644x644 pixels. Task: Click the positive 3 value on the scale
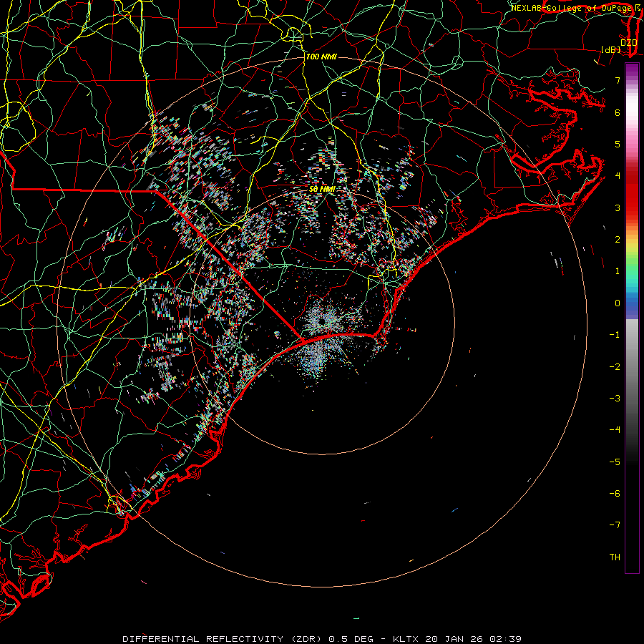pos(618,208)
